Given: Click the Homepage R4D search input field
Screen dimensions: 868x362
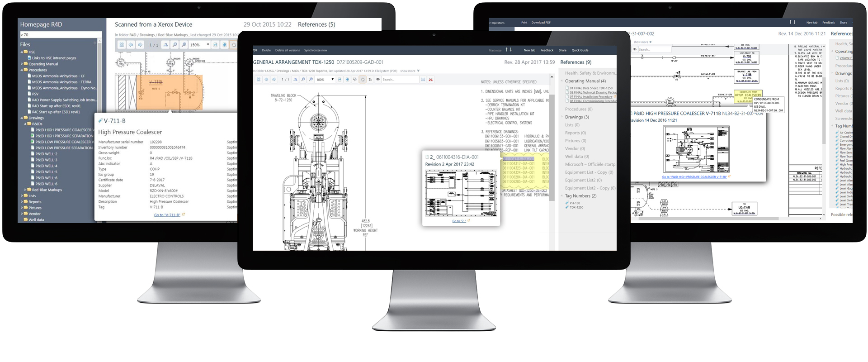Looking at the screenshot, I should tap(60, 35).
